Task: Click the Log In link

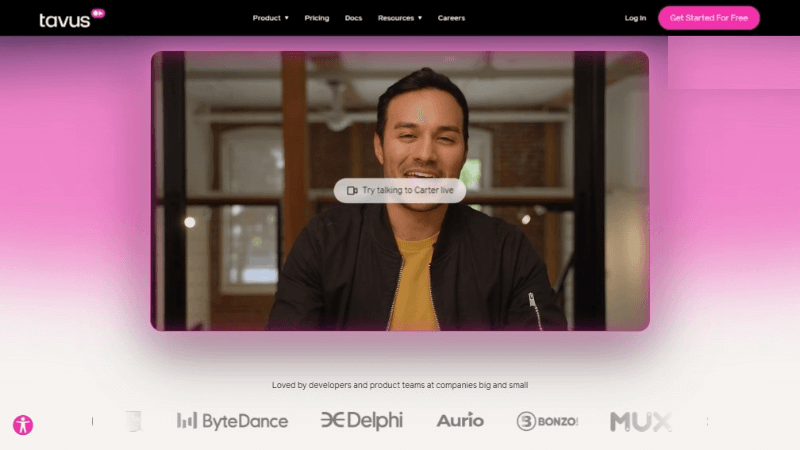Action: [x=635, y=18]
